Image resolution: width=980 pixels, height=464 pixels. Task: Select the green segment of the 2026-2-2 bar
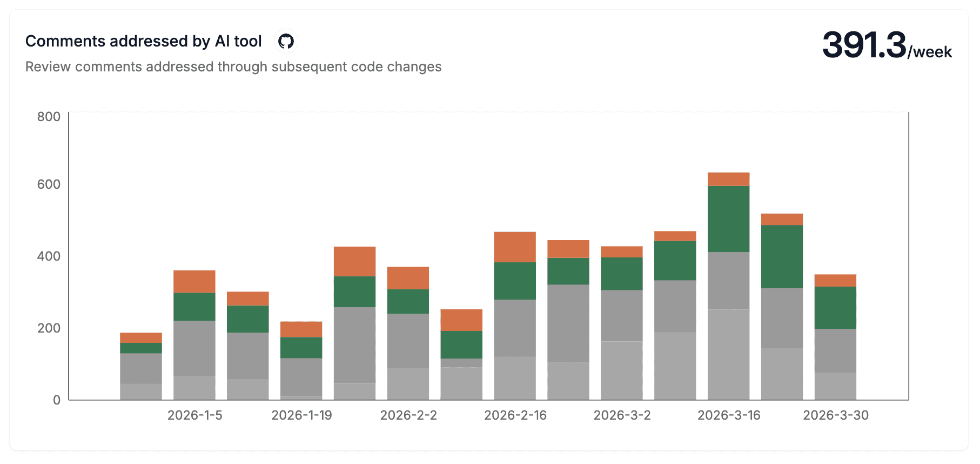(x=408, y=301)
